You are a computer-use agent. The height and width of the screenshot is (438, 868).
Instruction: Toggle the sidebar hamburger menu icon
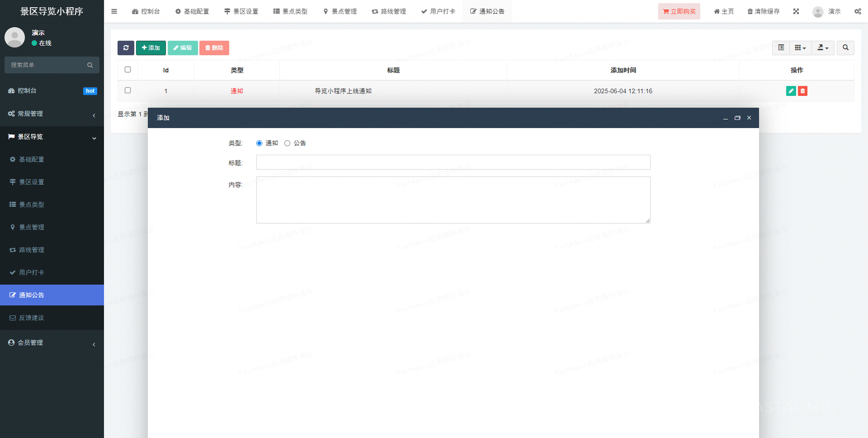point(114,11)
